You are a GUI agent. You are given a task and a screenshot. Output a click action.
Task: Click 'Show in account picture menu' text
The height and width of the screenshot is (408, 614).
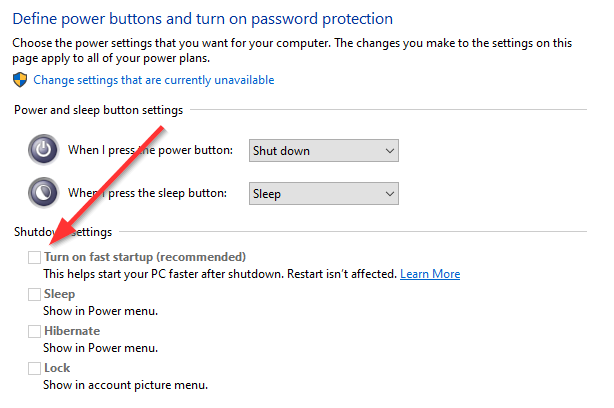coord(126,384)
